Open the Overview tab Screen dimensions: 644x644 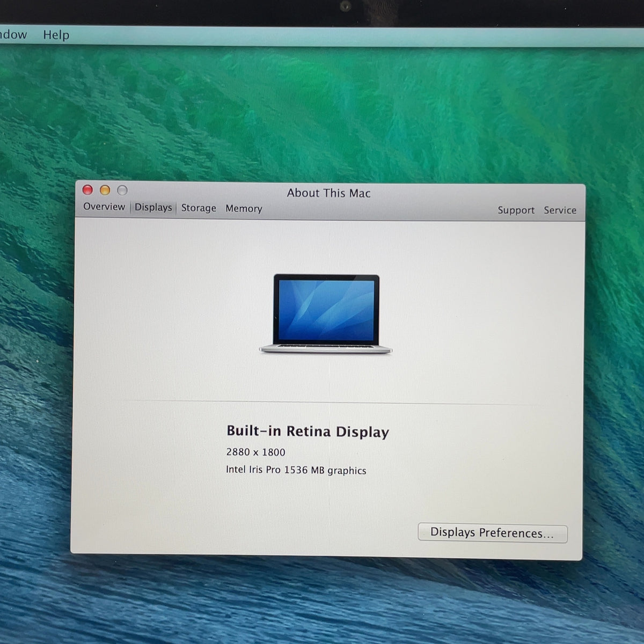click(x=104, y=207)
